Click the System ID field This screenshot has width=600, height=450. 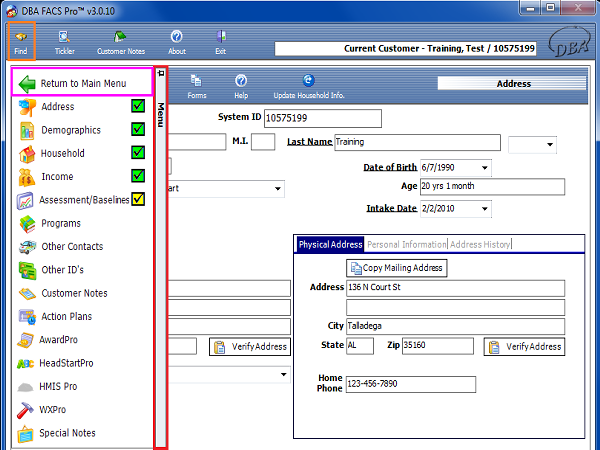(x=323, y=118)
